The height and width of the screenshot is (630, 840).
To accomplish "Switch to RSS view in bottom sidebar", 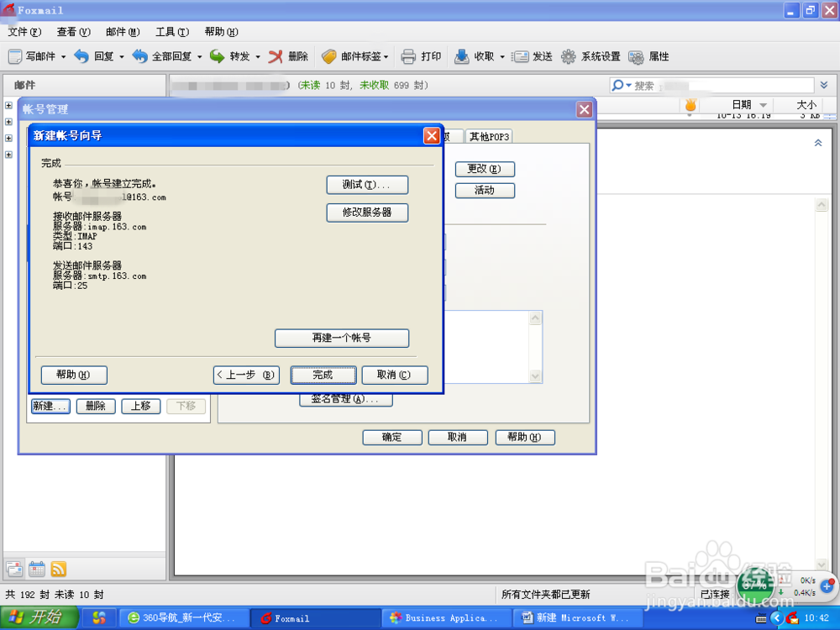I will [58, 569].
